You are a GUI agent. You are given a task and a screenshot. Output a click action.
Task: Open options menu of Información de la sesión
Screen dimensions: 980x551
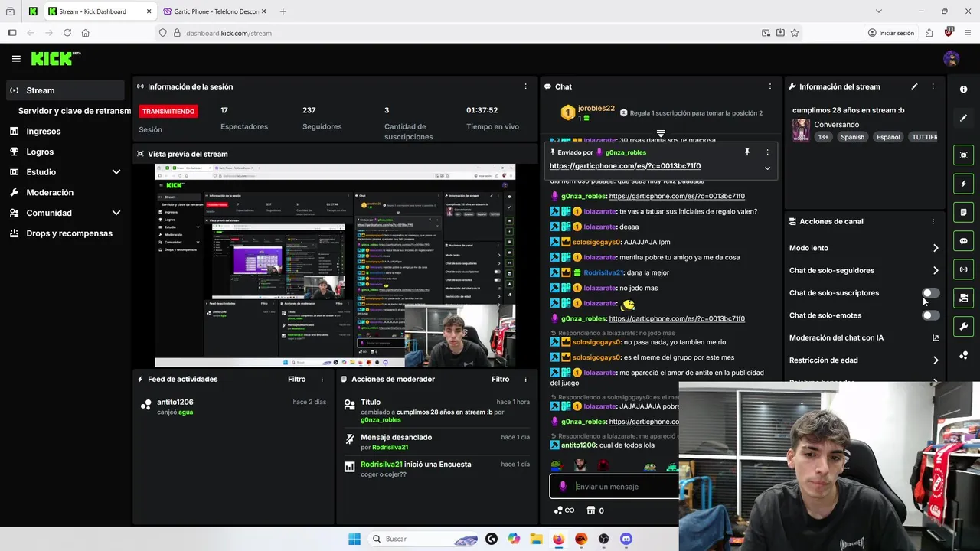point(525,86)
